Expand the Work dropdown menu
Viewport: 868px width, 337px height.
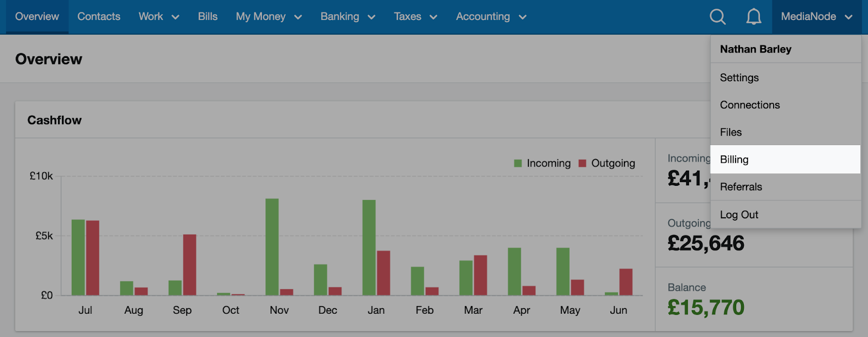tap(158, 17)
